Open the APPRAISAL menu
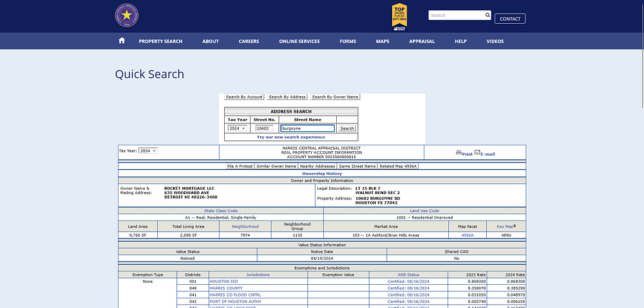Screen dimensions: 644x308 click(x=422, y=41)
